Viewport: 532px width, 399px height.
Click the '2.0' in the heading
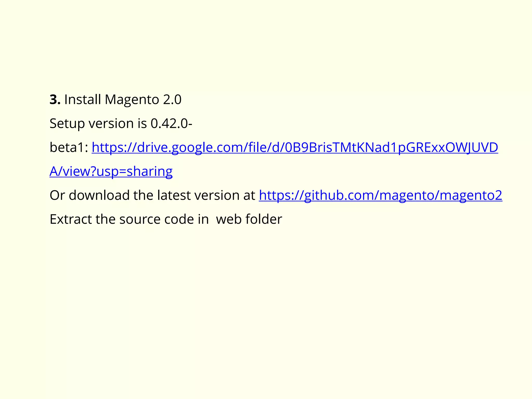pos(172,99)
